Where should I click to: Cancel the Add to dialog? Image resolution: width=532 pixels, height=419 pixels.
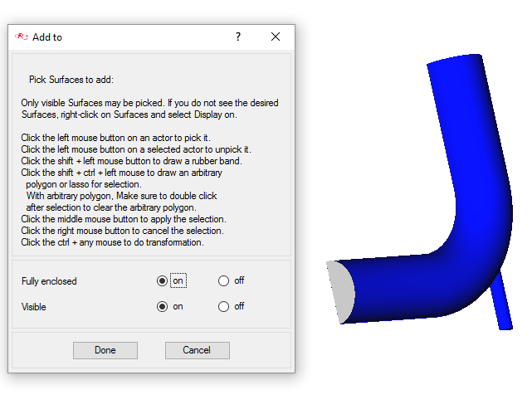[198, 350]
